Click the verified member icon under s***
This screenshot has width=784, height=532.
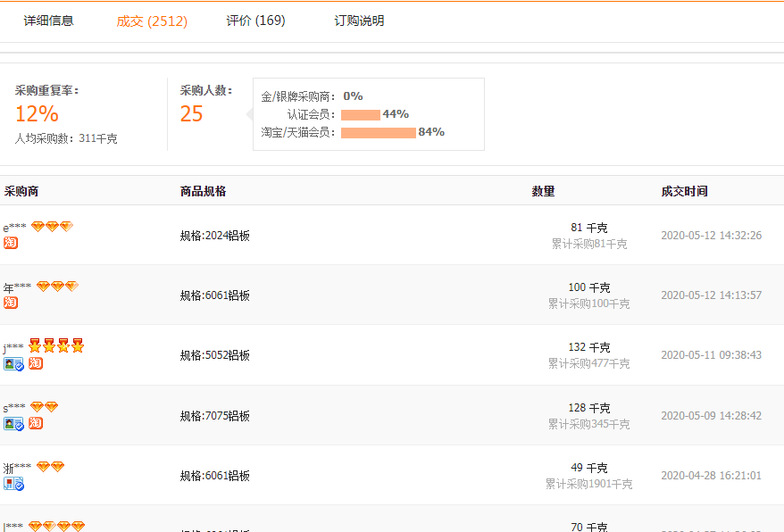[13, 424]
